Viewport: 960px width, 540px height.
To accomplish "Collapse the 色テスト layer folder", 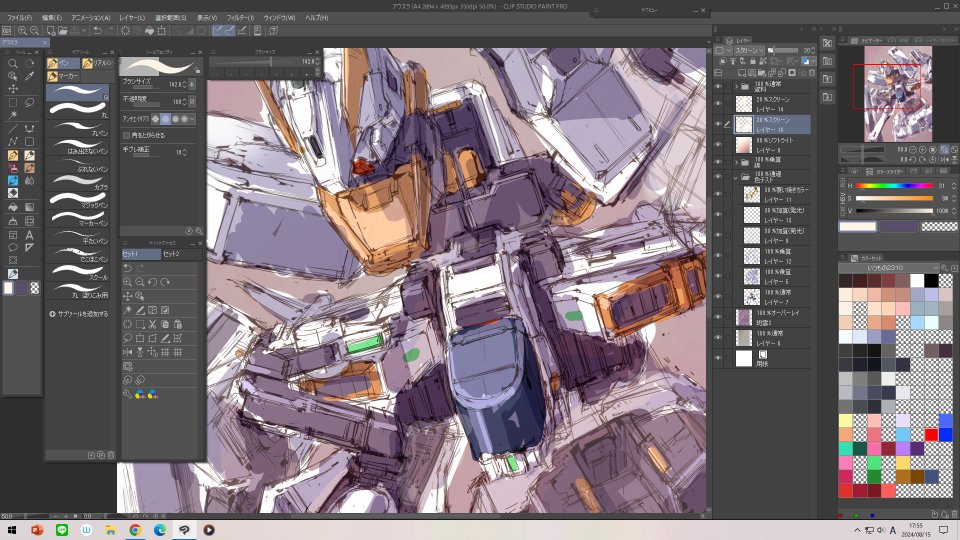I will pyautogui.click(x=737, y=178).
